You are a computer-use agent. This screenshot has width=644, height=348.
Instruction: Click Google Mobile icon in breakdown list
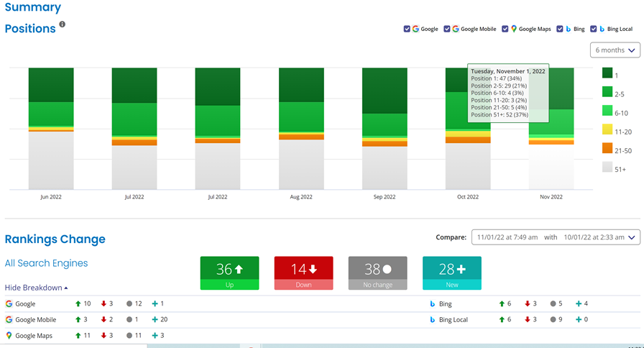[9, 320]
